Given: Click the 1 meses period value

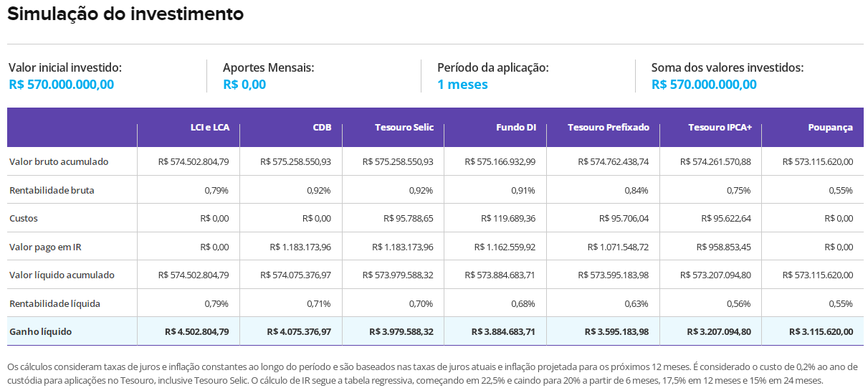Looking at the screenshot, I should pos(462,85).
